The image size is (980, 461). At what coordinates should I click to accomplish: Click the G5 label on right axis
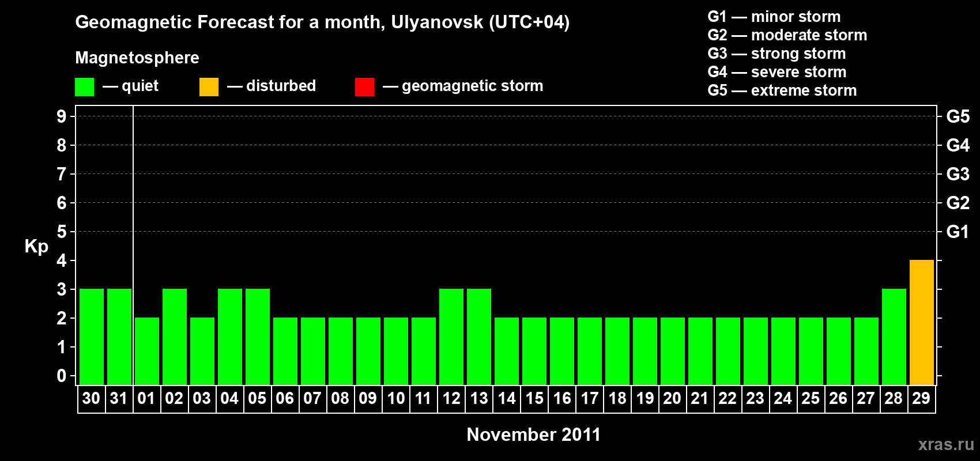pos(958,116)
